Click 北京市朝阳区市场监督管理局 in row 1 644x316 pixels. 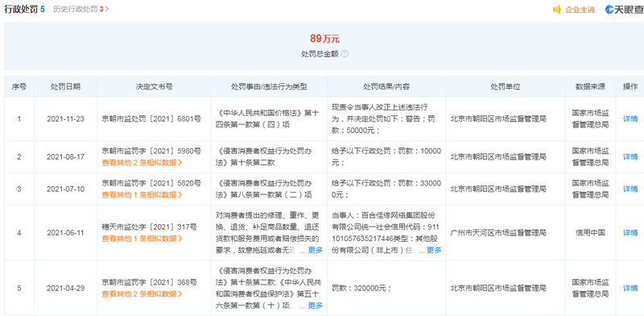point(498,119)
